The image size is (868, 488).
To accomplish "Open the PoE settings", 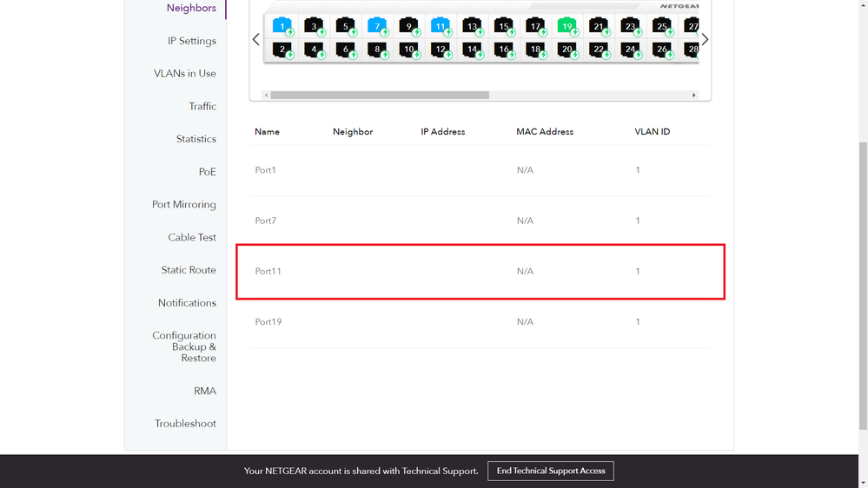I will pos(208,172).
